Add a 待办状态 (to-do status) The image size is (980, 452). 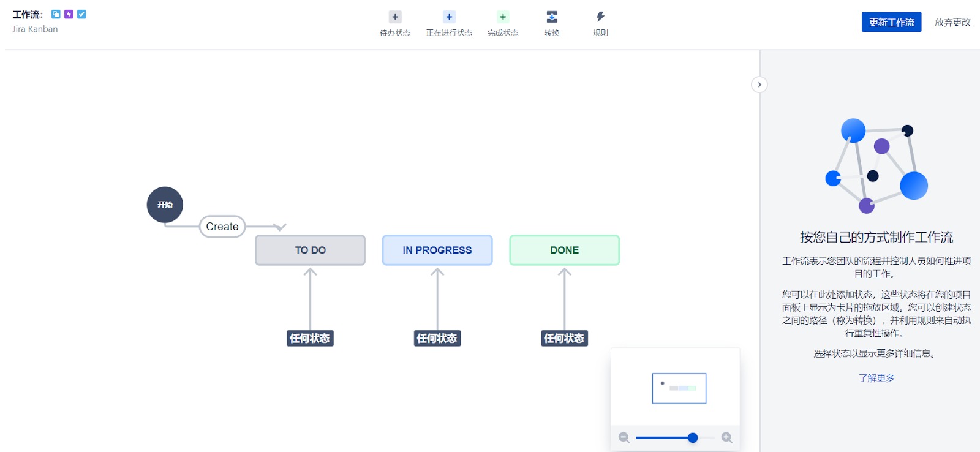click(395, 17)
